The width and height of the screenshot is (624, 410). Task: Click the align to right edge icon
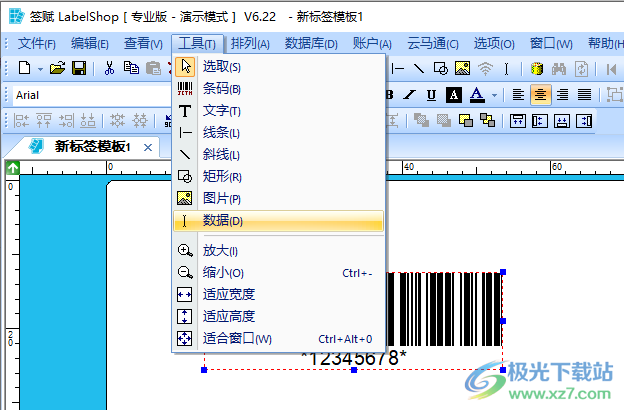pos(584,121)
